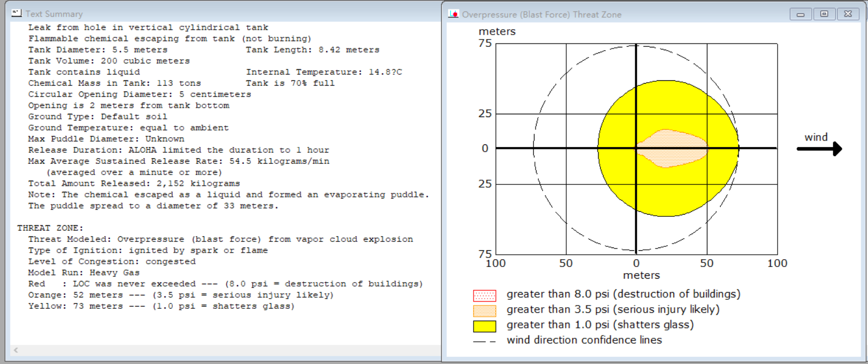The width and height of the screenshot is (868, 364).
Task: Click 'Opening is 2 meters from tank bottom' line
Action: pyautogui.click(x=128, y=105)
